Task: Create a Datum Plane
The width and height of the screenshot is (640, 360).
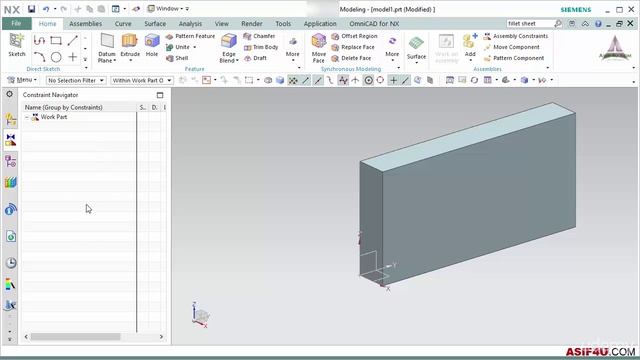Action: pos(107,48)
